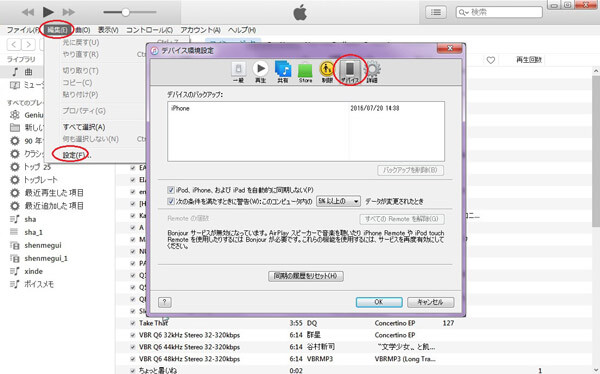The width and height of the screenshot is (600, 374).
Task: Click OK in the device preferences dialog
Action: tap(379, 302)
